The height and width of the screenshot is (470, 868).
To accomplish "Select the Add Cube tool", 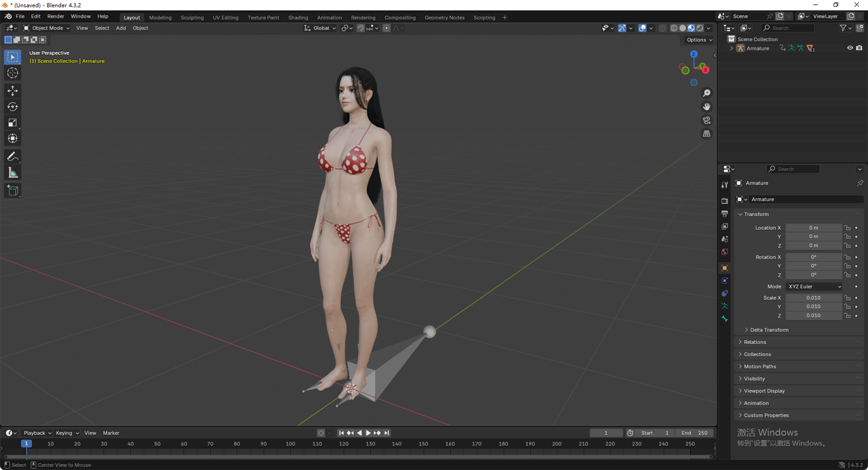I will (13, 190).
